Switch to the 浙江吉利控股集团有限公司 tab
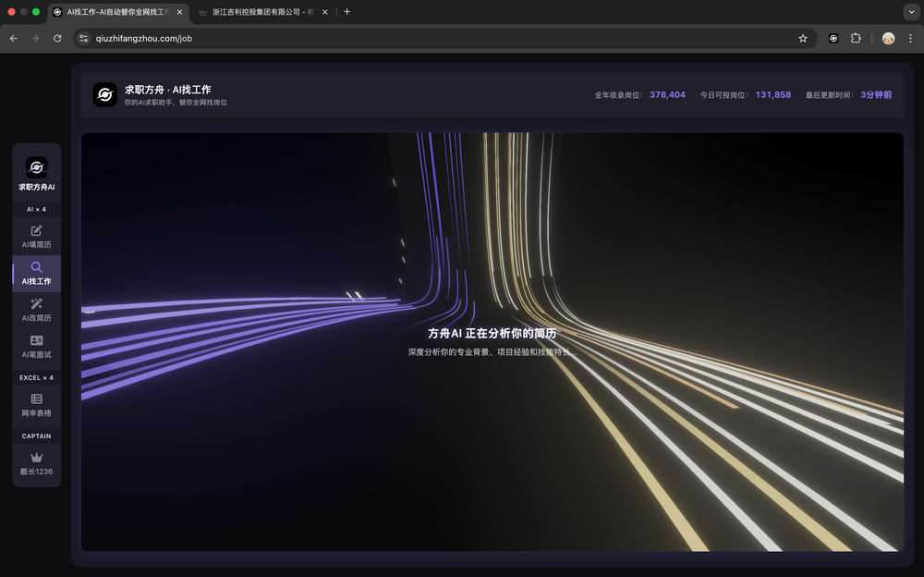The image size is (924, 577). [256, 12]
